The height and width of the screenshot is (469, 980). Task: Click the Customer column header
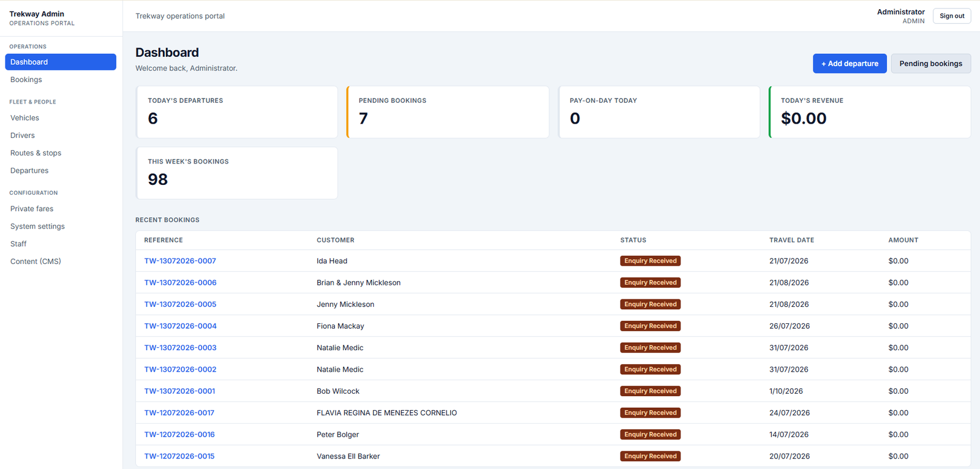pos(336,240)
